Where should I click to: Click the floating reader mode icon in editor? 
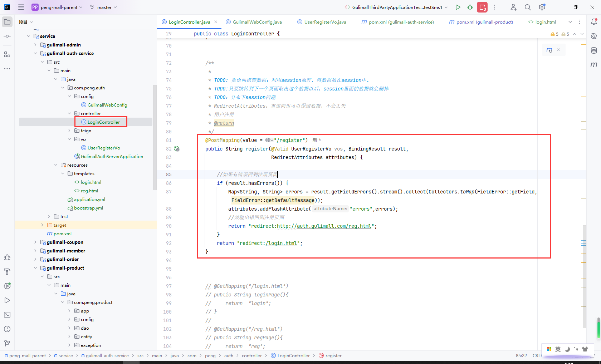point(549,50)
